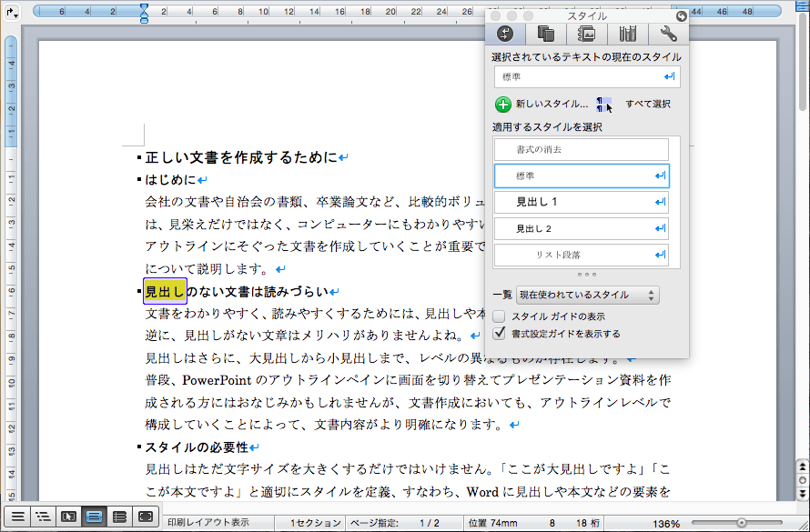Open the 一覧 dropdown showing 現在使われているスタイル
Viewport: 810px width, 532px height.
pos(588,296)
